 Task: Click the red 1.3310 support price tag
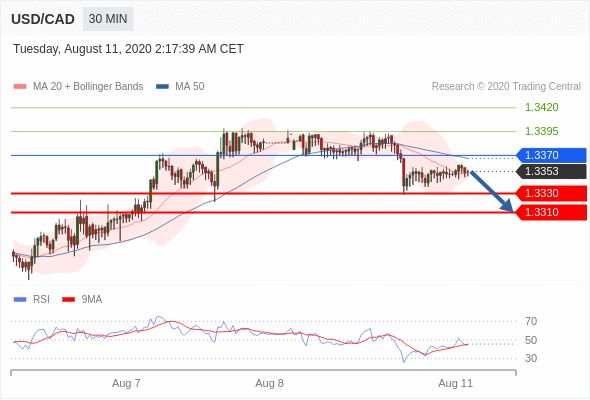coord(551,213)
